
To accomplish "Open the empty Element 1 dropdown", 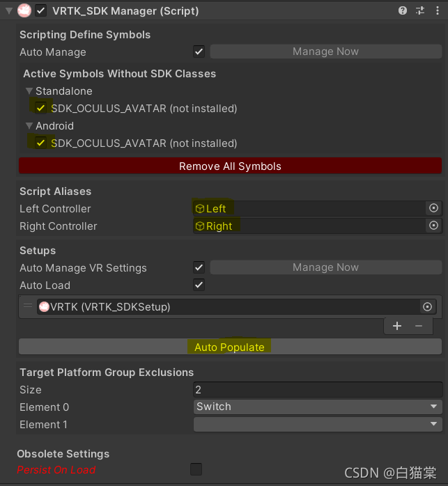I will pos(318,424).
